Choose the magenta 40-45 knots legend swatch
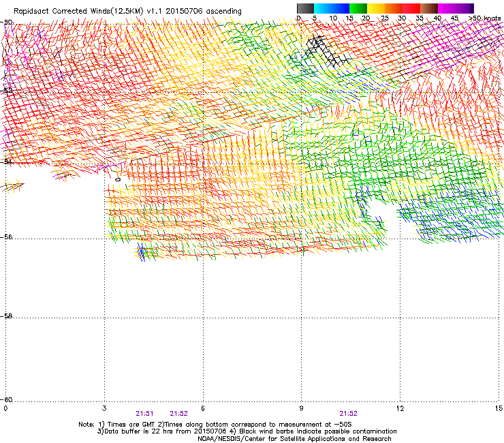 point(447,8)
